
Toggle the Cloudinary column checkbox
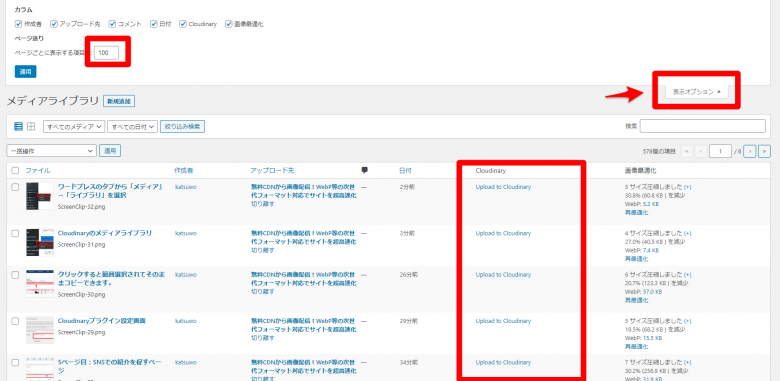pos(184,24)
